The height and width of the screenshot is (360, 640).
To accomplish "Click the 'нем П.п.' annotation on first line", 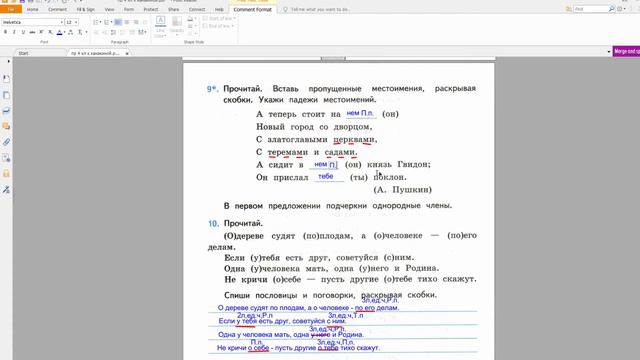I will pyautogui.click(x=360, y=113).
